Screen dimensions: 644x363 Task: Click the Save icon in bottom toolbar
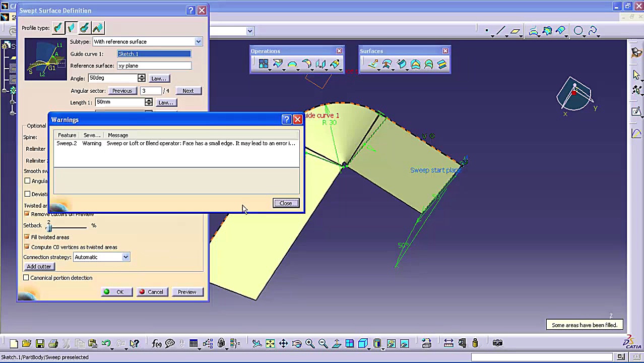[x=40, y=344]
